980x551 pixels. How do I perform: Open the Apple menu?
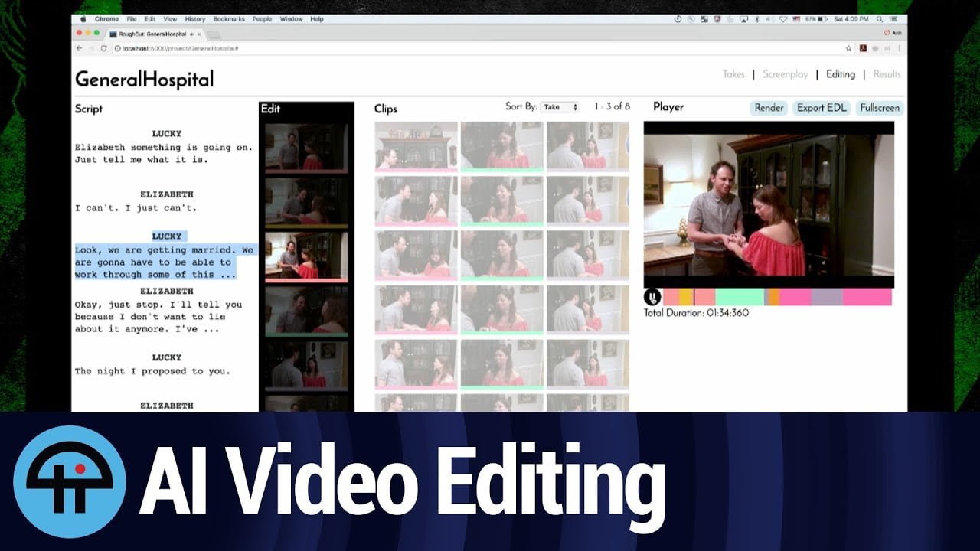click(x=83, y=19)
